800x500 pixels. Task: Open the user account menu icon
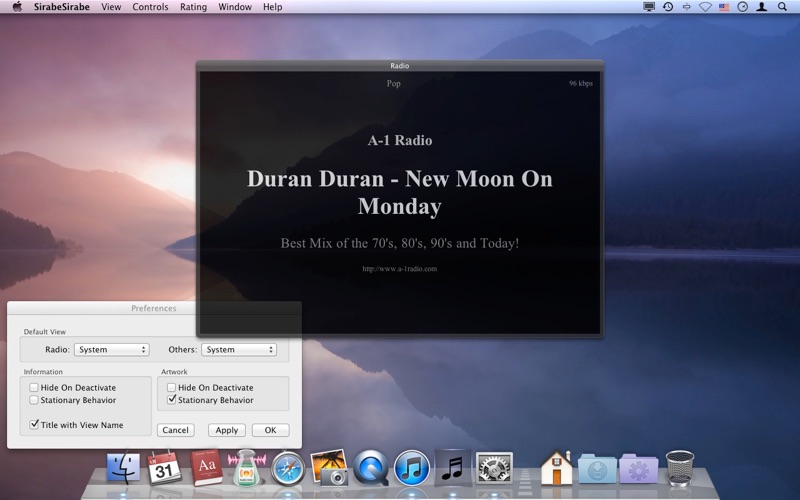(x=762, y=7)
